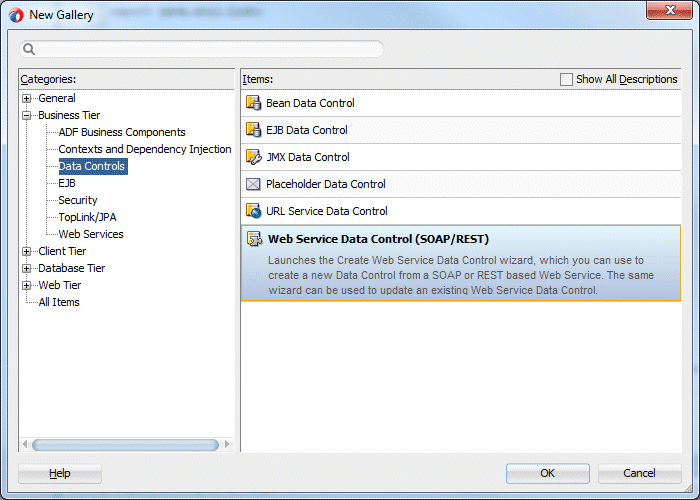This screenshot has width=700, height=500.
Task: Click the Cancel button
Action: point(639,473)
